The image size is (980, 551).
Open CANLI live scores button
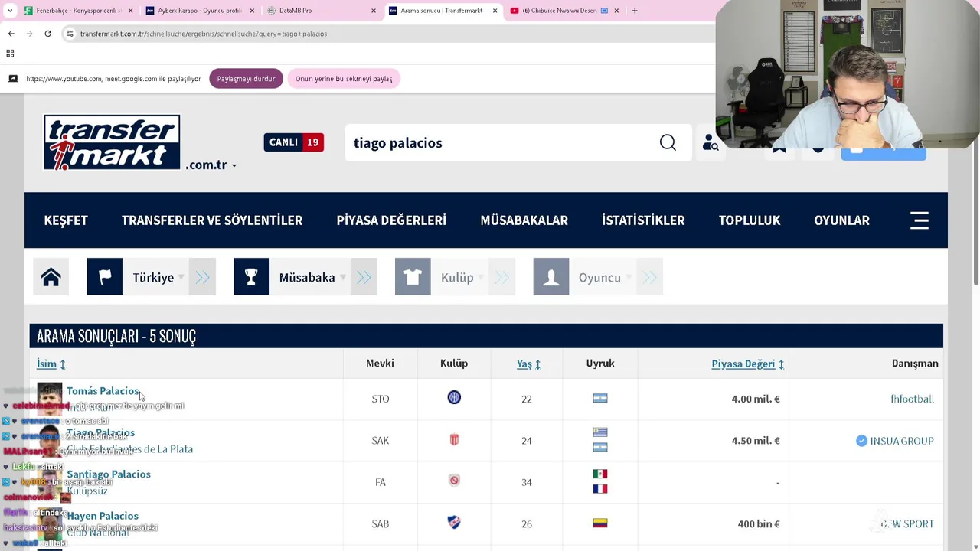pos(294,142)
